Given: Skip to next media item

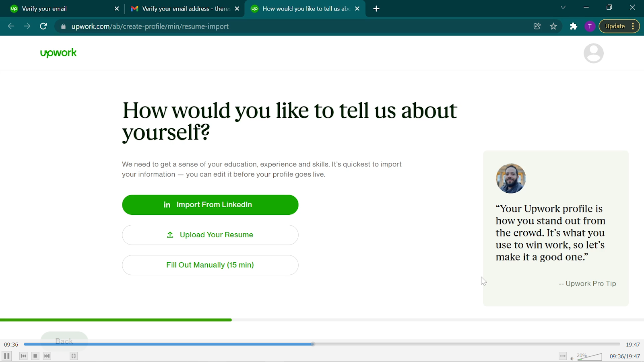Looking at the screenshot, I should pyautogui.click(x=47, y=356).
